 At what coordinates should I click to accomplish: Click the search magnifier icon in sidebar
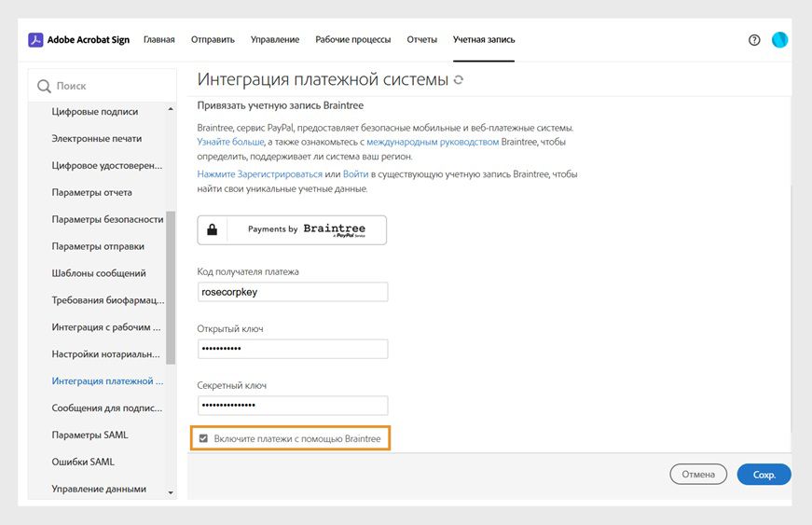pos(44,86)
